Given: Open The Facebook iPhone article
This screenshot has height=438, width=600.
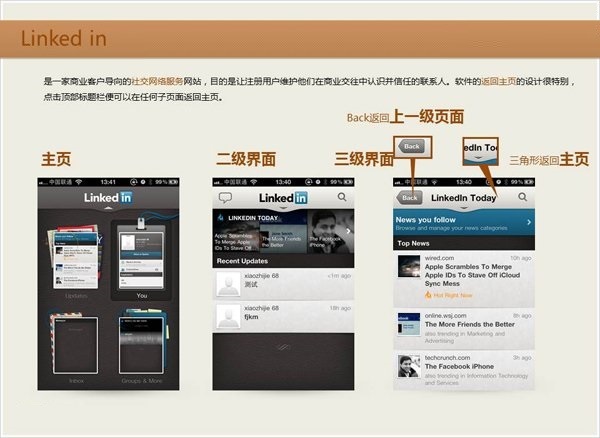Looking at the screenshot, I should [x=464, y=370].
